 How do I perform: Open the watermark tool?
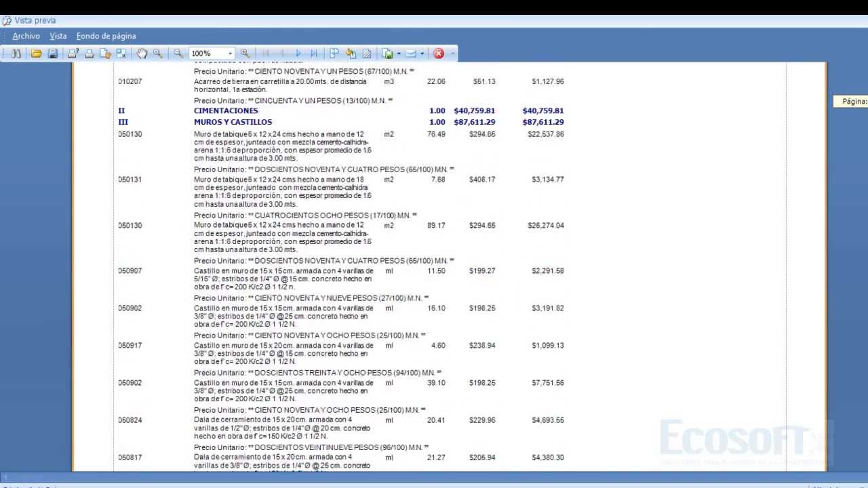(367, 54)
